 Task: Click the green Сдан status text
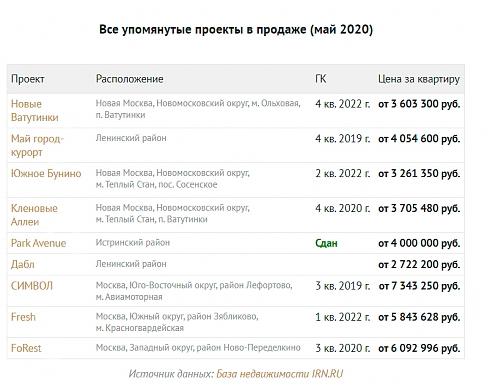pos(326,243)
